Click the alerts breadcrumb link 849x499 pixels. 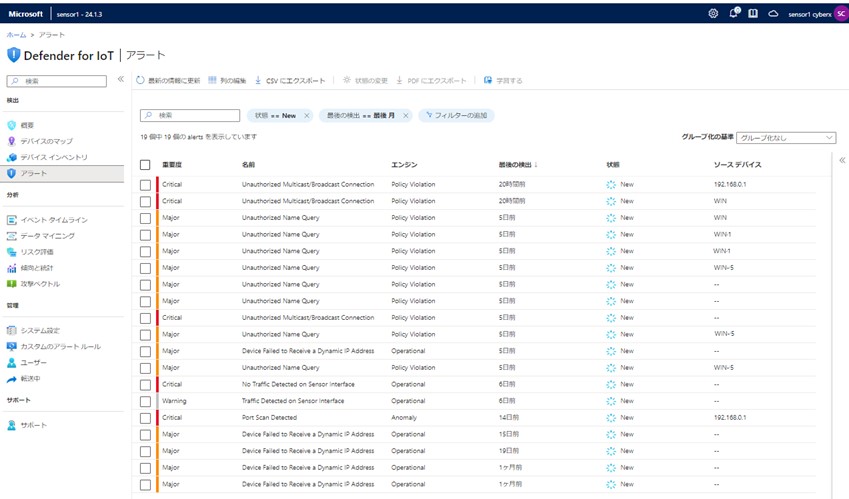[x=51, y=35]
